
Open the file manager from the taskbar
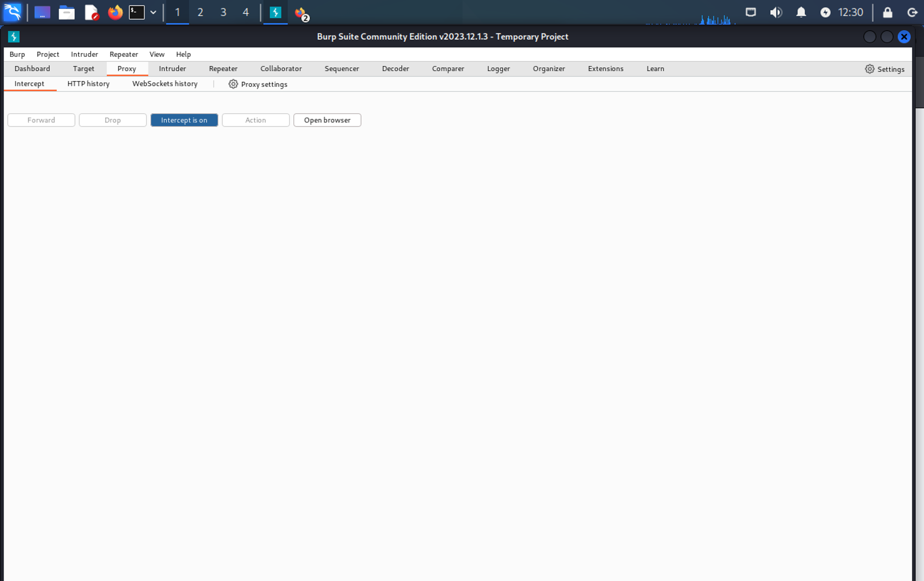tap(67, 12)
